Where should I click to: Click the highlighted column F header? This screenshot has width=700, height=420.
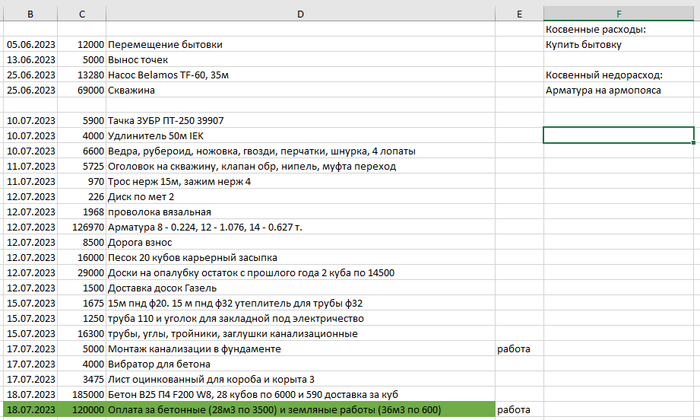pos(619,12)
